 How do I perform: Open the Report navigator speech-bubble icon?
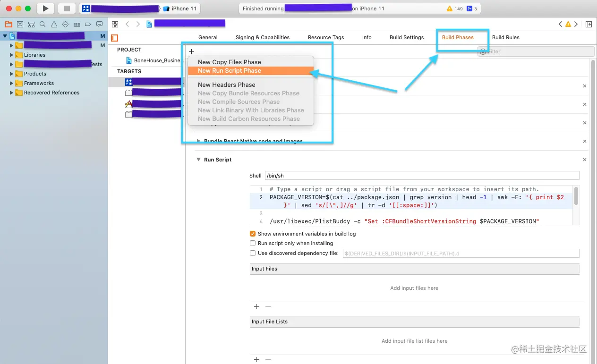[99, 24]
